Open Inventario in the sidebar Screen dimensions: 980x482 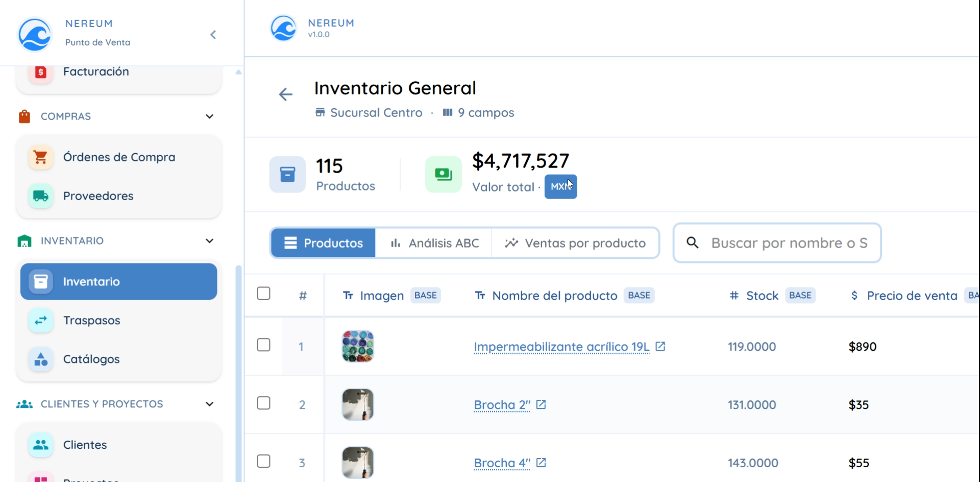coord(118,282)
